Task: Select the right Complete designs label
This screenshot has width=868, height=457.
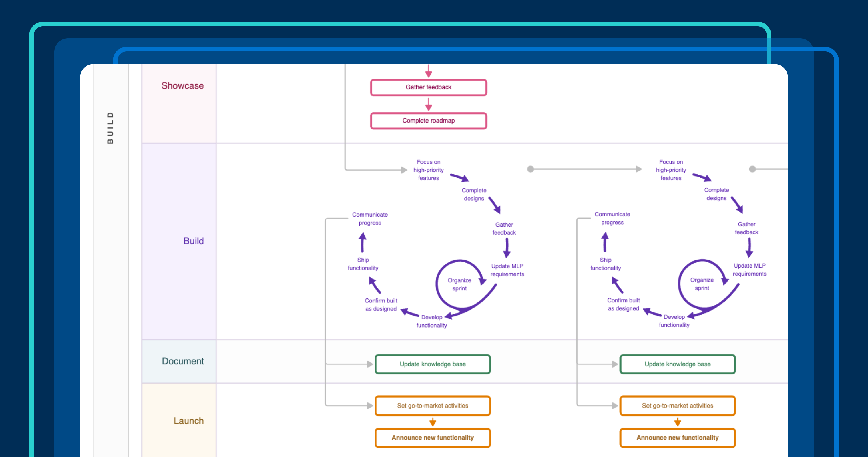Action: [716, 194]
